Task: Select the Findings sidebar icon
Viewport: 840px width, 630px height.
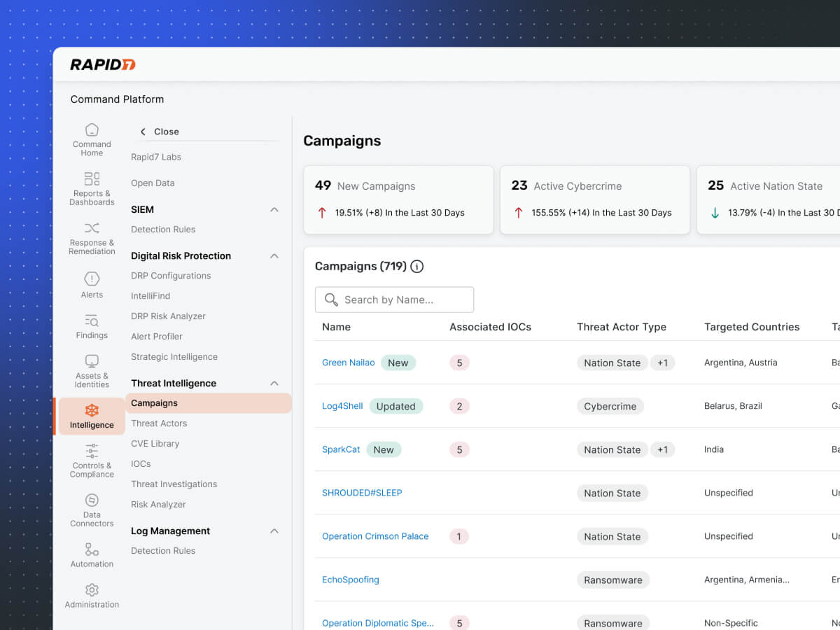Action: click(x=92, y=326)
